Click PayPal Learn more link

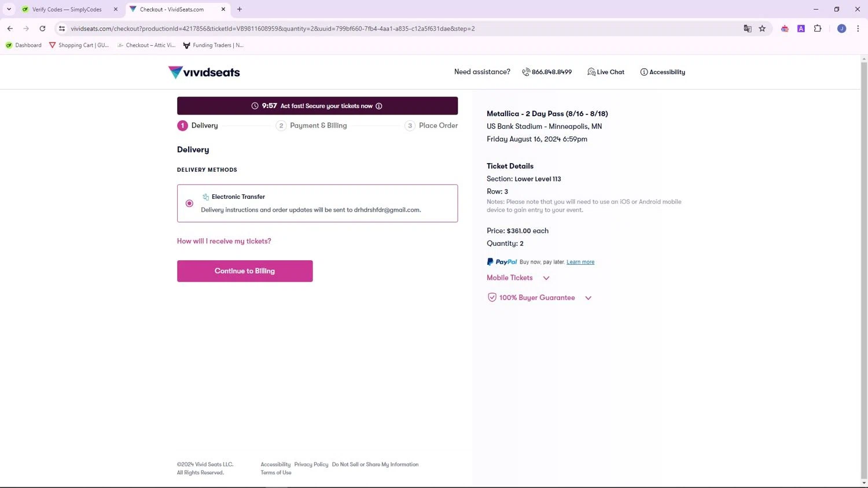click(580, 262)
